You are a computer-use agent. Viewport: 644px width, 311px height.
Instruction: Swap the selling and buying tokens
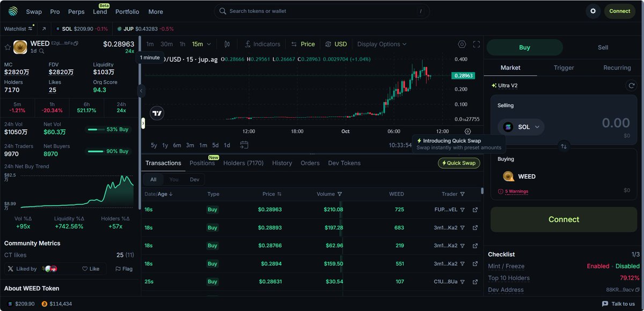(x=563, y=146)
